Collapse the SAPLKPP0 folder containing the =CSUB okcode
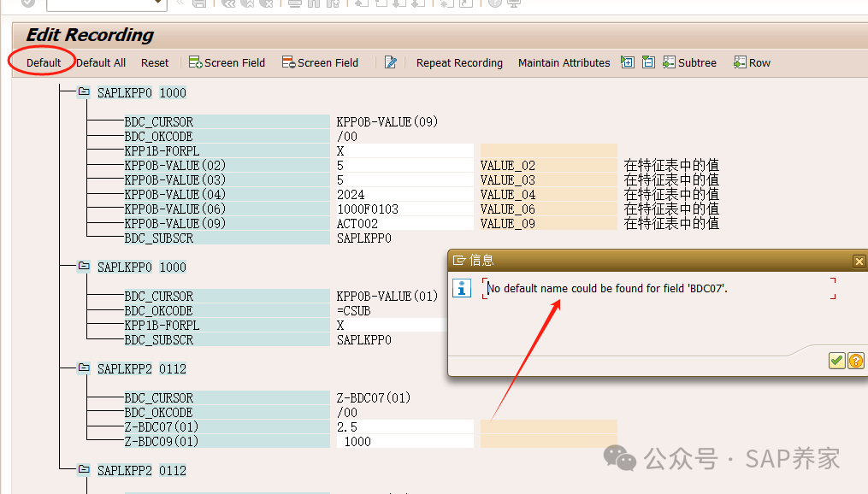Viewport: 868px width, 494px height. [x=84, y=266]
